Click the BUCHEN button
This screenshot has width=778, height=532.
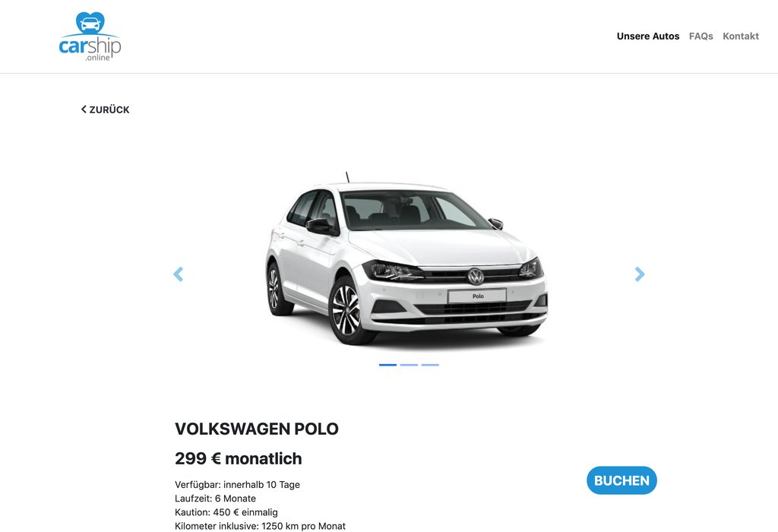621,480
